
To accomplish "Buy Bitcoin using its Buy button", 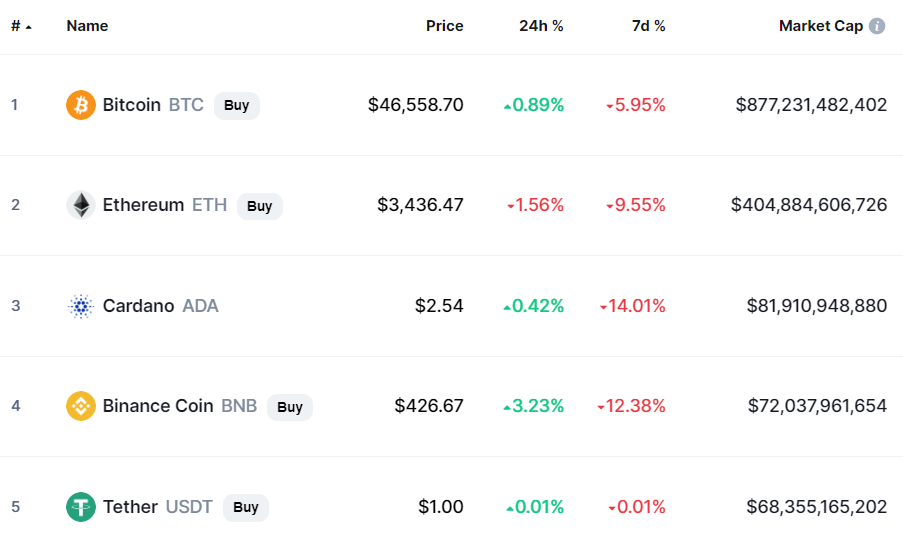I will click(237, 105).
